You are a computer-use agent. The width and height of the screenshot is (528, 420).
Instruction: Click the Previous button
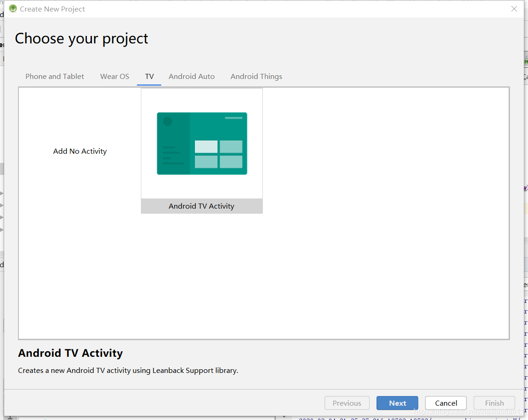tap(347, 403)
